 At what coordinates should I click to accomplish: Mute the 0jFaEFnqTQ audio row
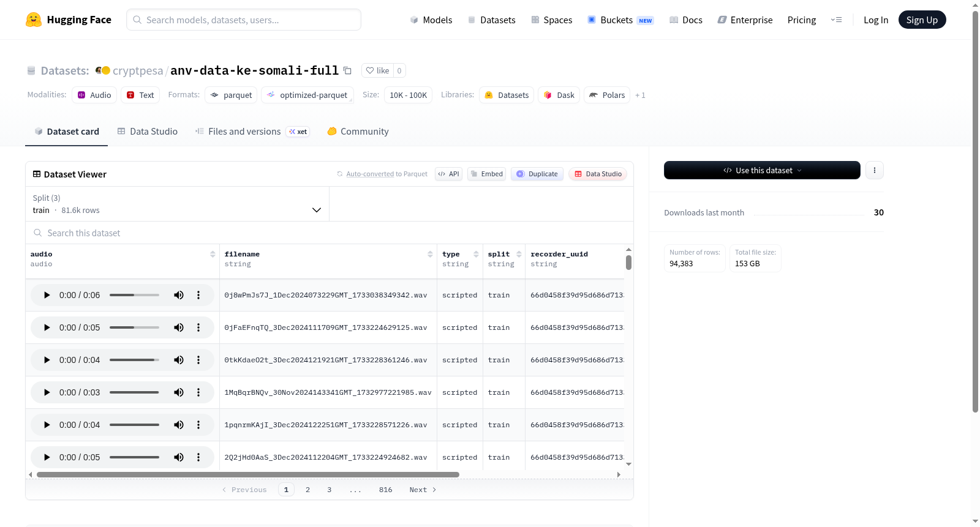179,327
